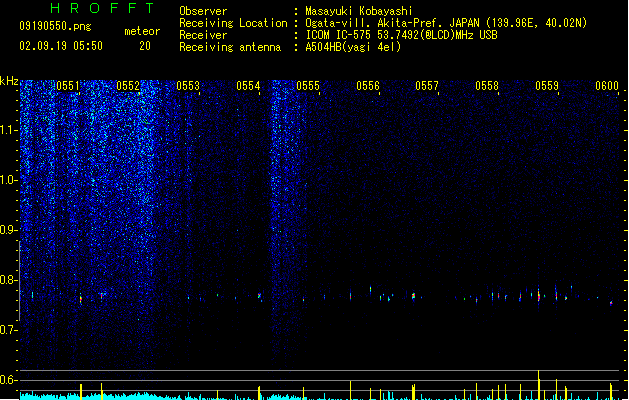Click the 0553 time marker
Screen dimensions: 629x400
[188, 86]
